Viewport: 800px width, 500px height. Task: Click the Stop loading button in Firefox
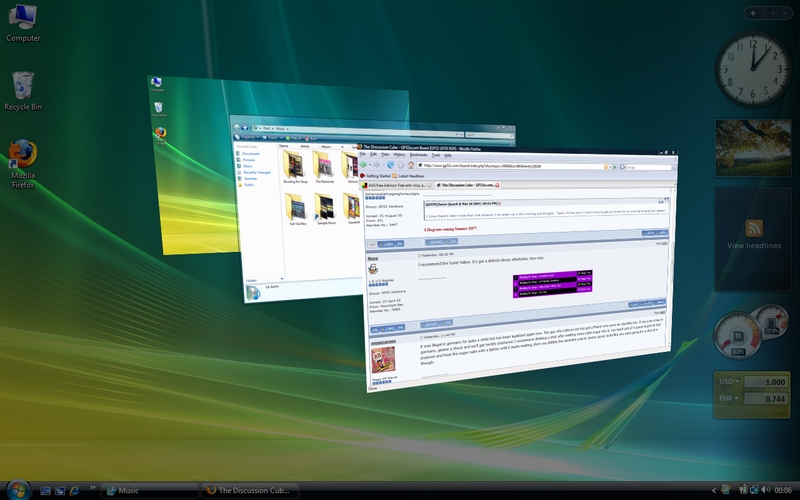pyautogui.click(x=401, y=165)
